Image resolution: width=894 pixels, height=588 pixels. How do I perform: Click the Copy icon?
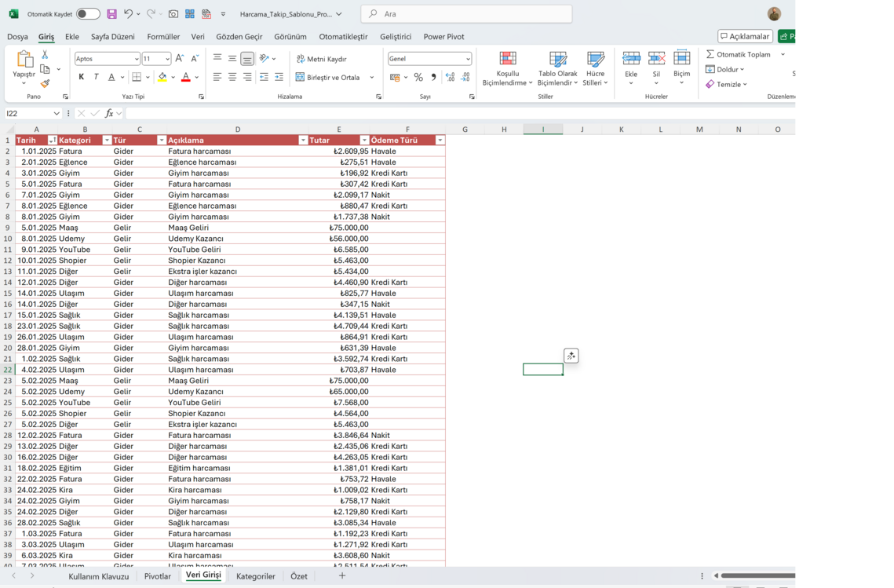45,69
